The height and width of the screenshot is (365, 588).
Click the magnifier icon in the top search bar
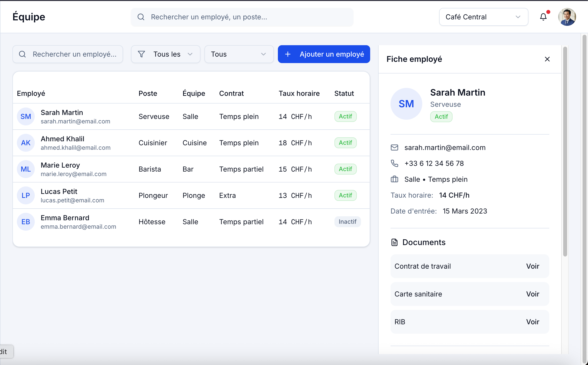pos(141,17)
